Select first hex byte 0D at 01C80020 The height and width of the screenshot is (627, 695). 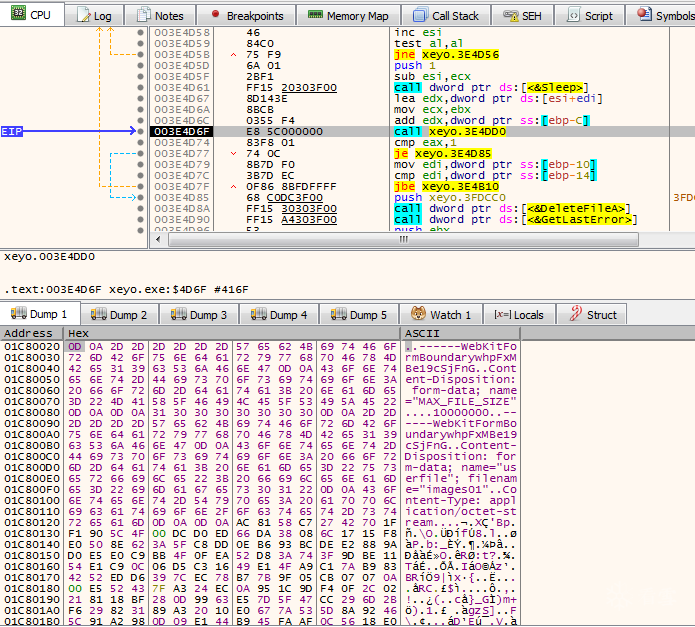coord(75,346)
